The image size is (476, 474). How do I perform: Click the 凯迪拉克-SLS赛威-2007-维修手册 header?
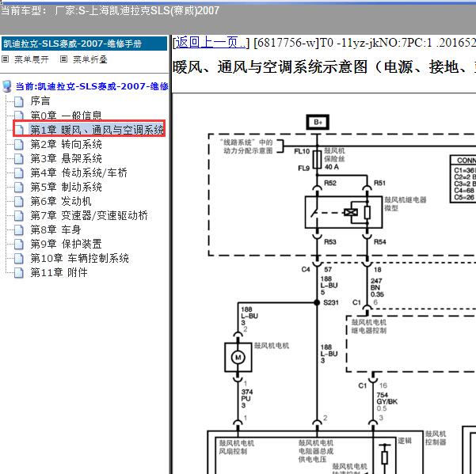84,44
